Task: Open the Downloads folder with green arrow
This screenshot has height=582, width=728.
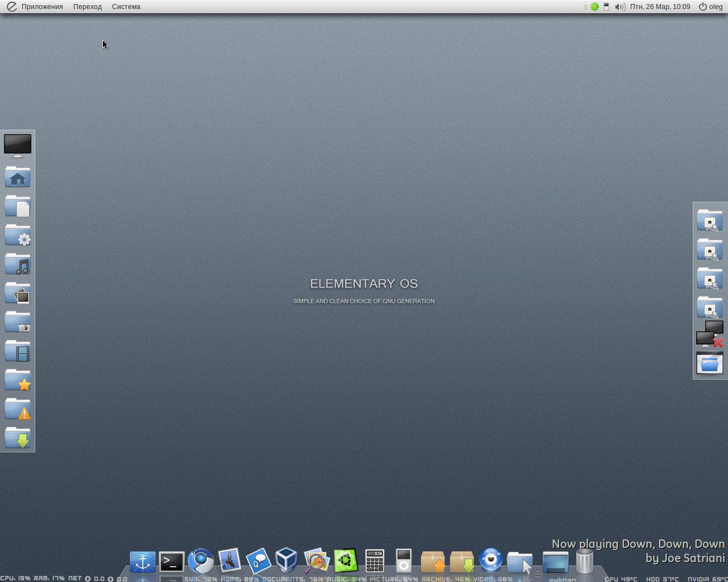Action: (18, 438)
